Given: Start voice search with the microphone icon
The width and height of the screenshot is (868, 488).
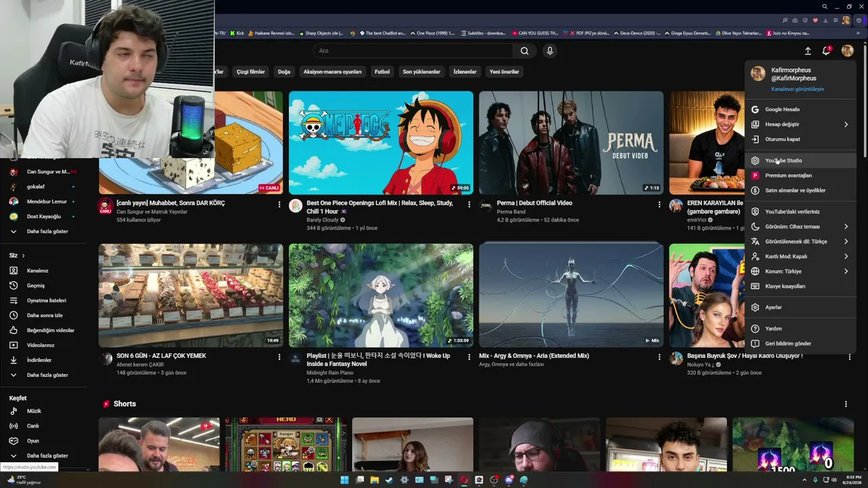Looking at the screenshot, I should [550, 51].
